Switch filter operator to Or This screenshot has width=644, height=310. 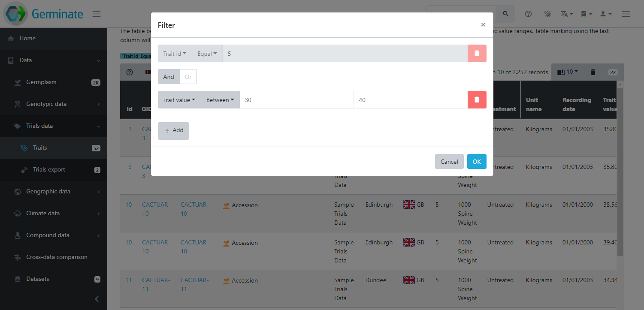(188, 77)
